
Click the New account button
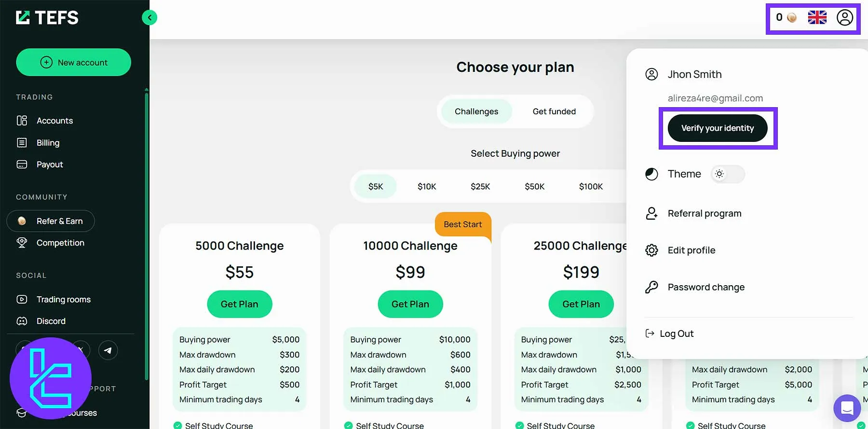pyautogui.click(x=73, y=62)
